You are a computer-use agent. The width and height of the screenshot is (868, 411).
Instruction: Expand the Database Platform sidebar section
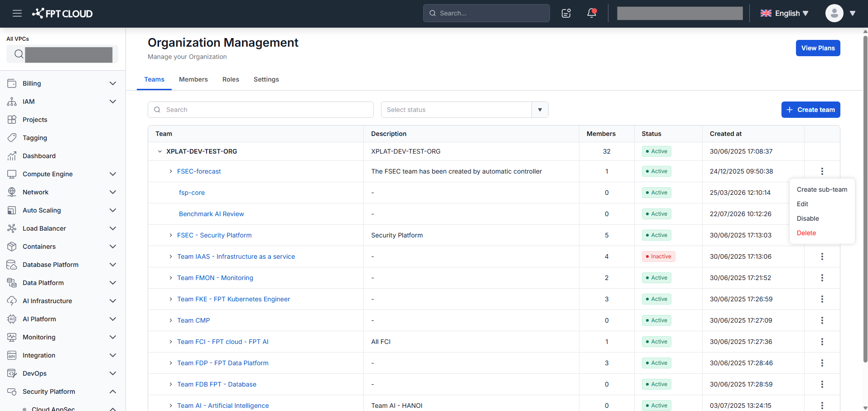pos(113,265)
